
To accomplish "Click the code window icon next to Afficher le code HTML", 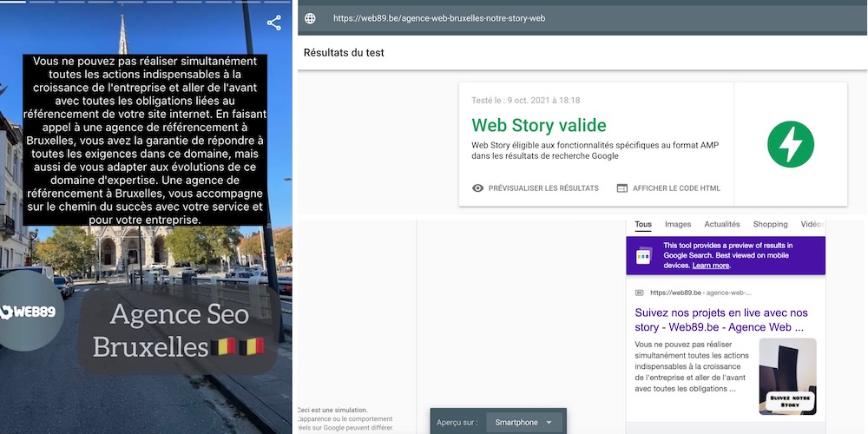I will 622,188.
